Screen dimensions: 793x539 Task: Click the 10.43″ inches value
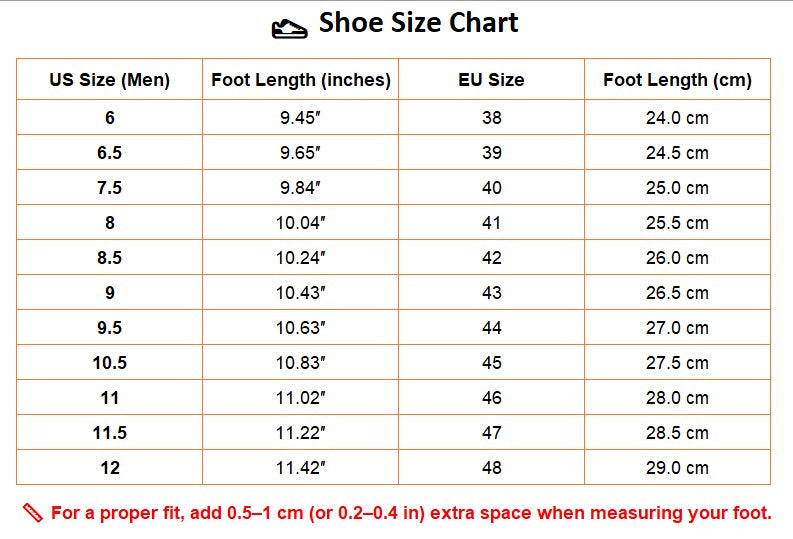[x=300, y=292]
